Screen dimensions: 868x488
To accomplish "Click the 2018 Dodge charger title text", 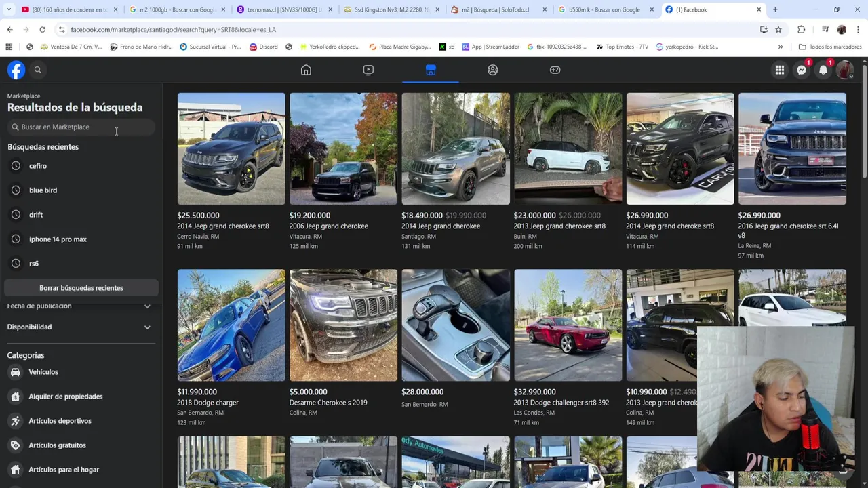I will [x=208, y=403].
